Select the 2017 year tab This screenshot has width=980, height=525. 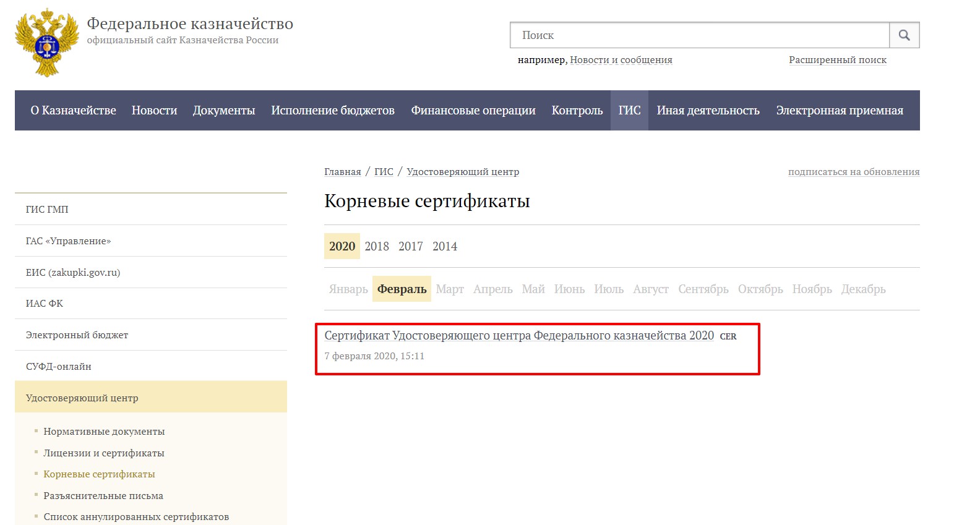pyautogui.click(x=411, y=246)
